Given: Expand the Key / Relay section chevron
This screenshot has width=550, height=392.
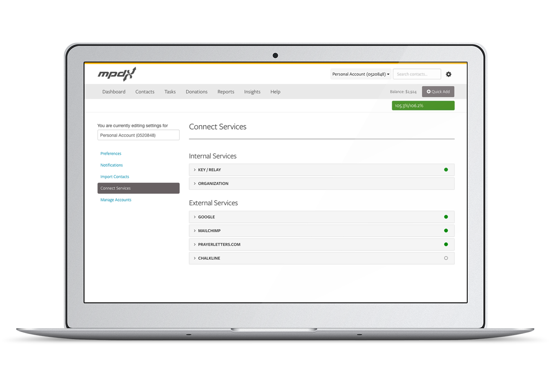Looking at the screenshot, I should tap(195, 170).
